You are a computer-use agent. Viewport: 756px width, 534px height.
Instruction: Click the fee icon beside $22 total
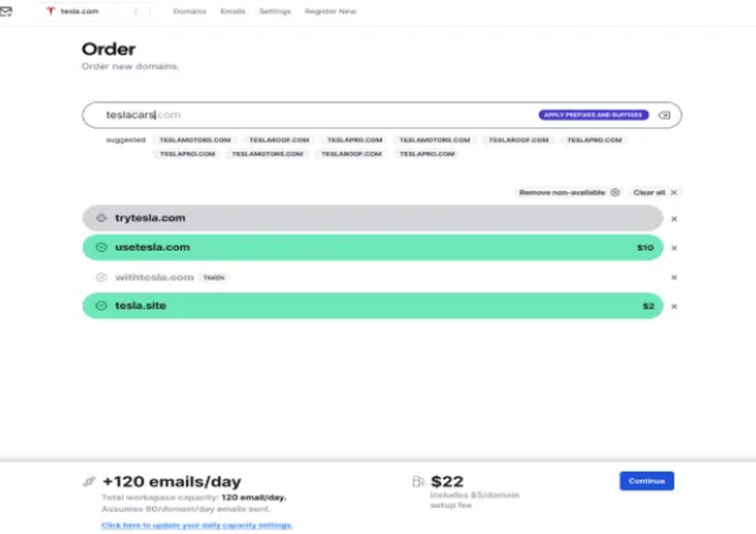(418, 481)
